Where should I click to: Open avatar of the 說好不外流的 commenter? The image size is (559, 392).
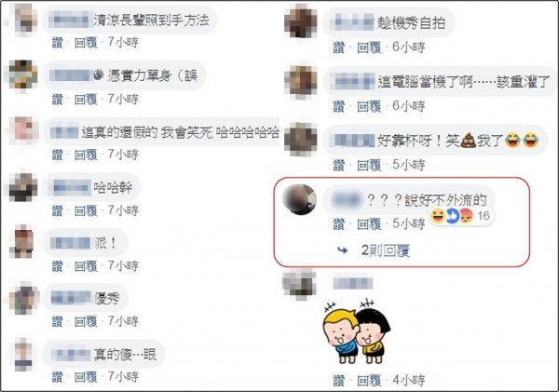(x=299, y=199)
